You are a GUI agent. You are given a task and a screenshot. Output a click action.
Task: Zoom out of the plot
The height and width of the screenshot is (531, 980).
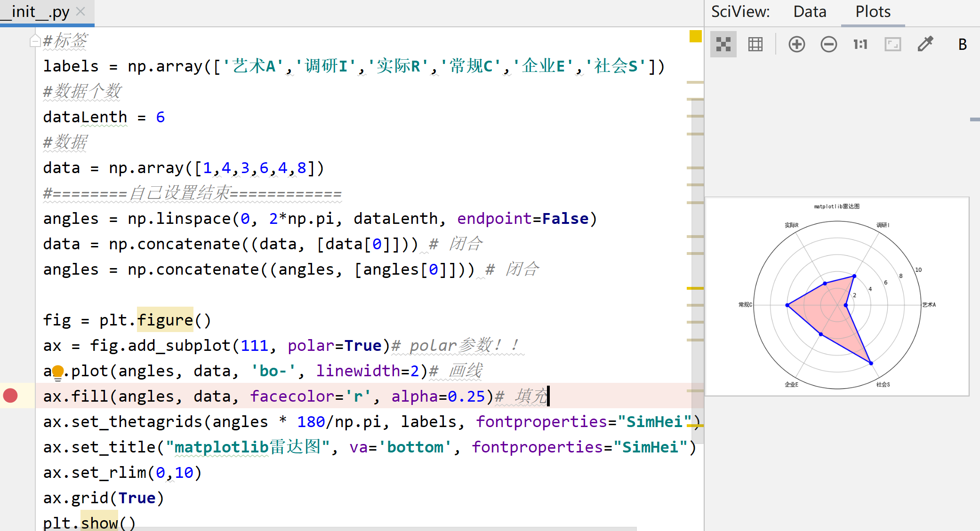[x=828, y=44]
